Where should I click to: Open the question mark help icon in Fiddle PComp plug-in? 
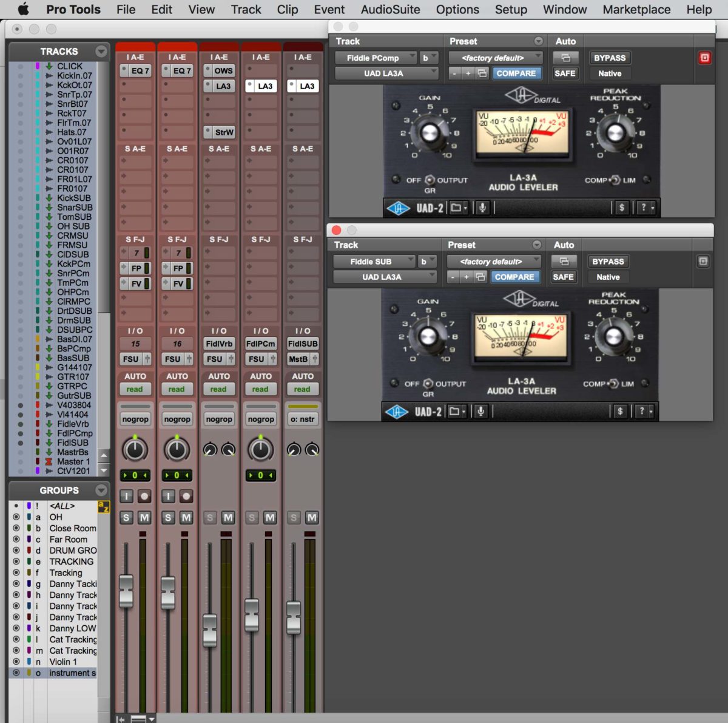(647, 208)
